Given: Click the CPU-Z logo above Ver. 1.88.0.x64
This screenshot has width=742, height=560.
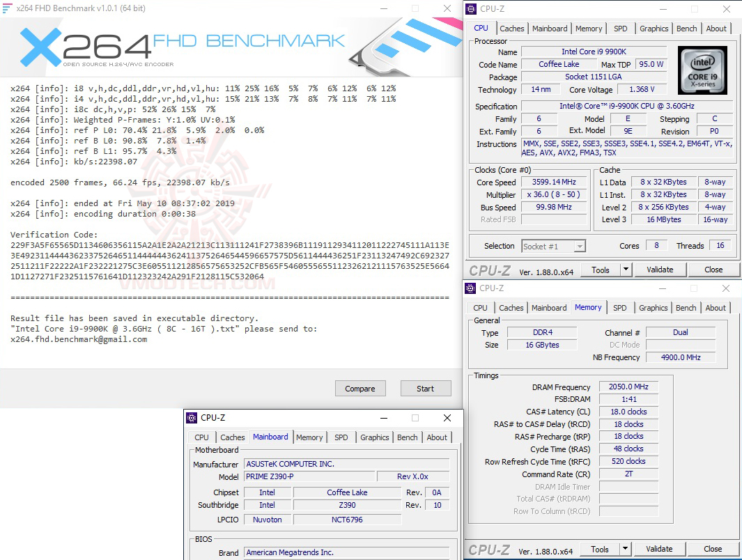Looking at the screenshot, I should (x=491, y=270).
